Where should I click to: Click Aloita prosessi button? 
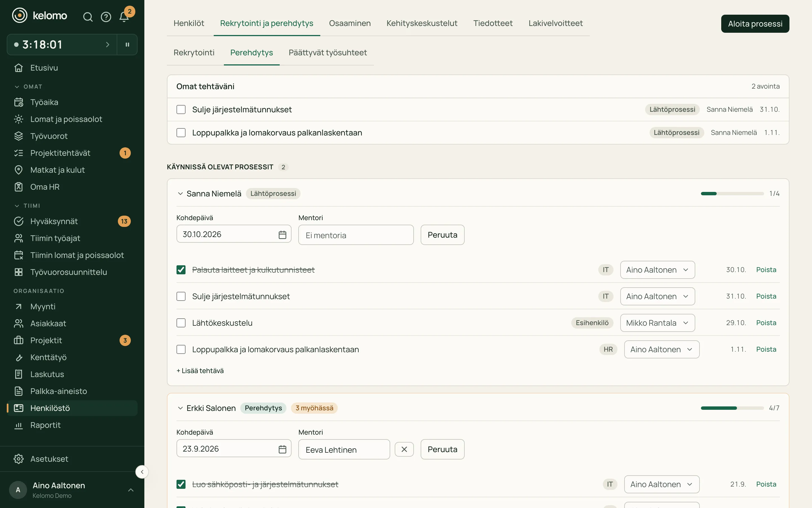coord(755,23)
